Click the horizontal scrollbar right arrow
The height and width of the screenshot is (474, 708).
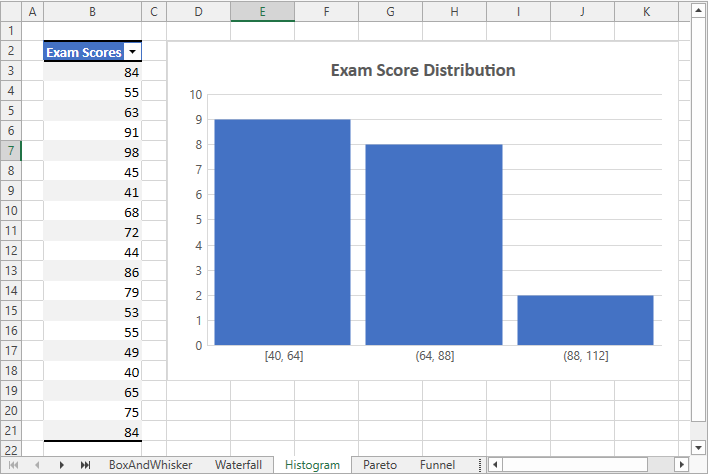pos(681,465)
